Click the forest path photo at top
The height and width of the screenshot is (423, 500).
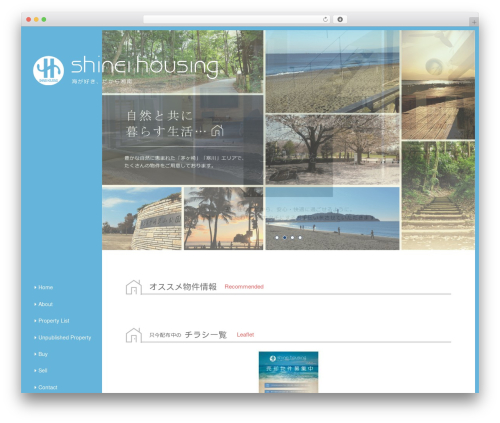click(x=183, y=62)
